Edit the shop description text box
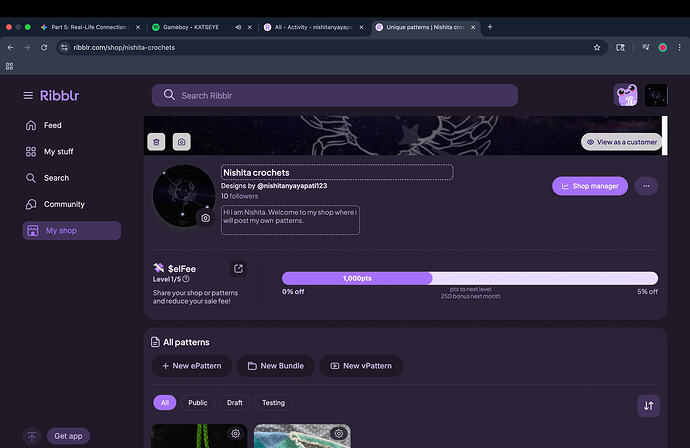690x448 pixels. [290, 220]
